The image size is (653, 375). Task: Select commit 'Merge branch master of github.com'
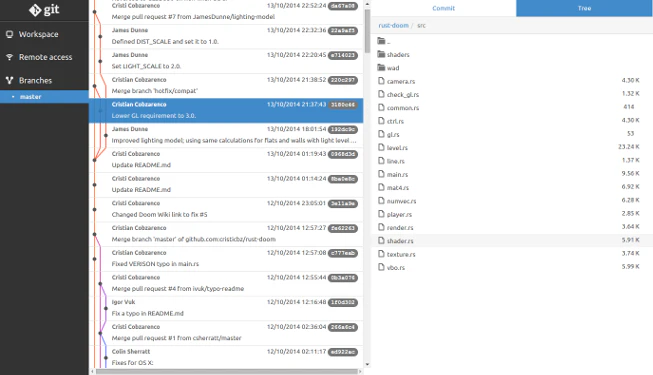226,234
